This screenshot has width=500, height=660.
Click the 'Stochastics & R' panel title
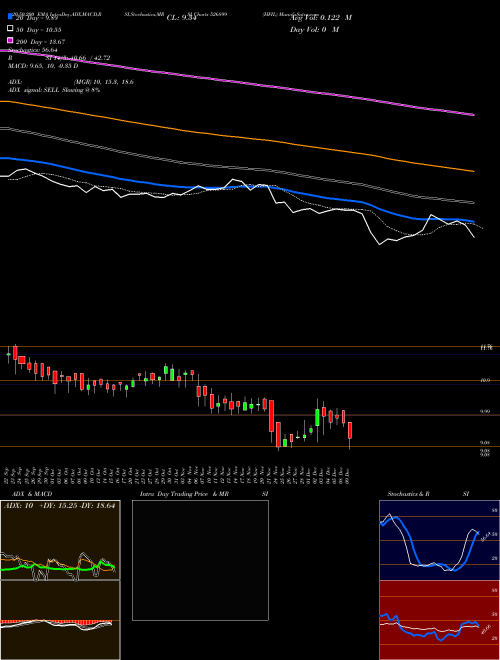coord(408,494)
